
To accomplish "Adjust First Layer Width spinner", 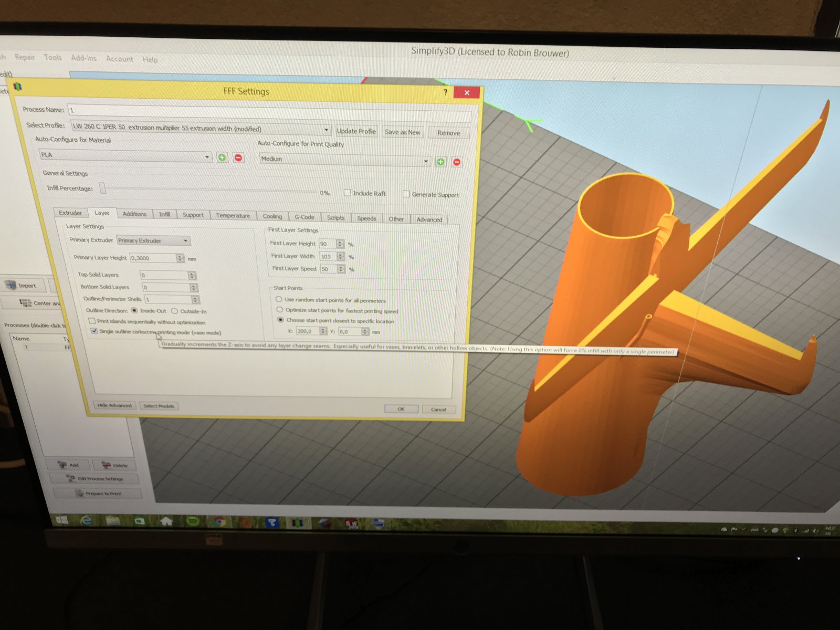I will point(341,256).
